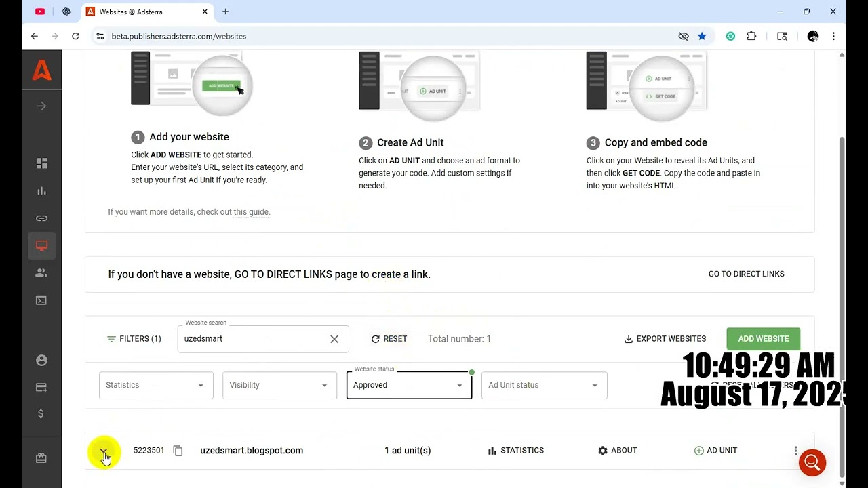Click the '1 ad unit(s)' text
Viewport: 868px width, 488px height.
pyautogui.click(x=408, y=451)
